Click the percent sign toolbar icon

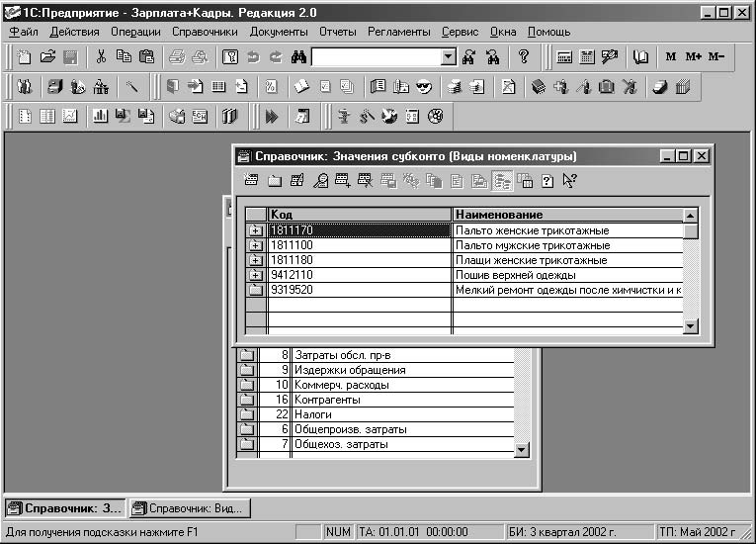(x=270, y=87)
